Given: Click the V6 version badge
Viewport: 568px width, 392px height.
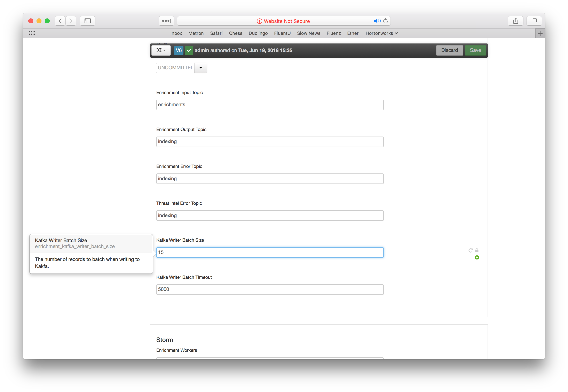Looking at the screenshot, I should pyautogui.click(x=179, y=50).
